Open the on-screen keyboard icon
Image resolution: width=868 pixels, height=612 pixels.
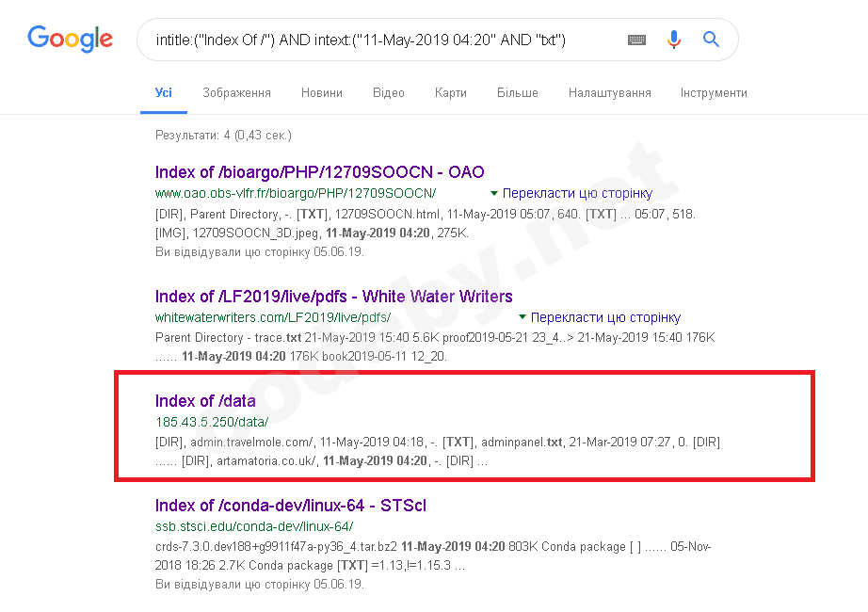pyautogui.click(x=637, y=40)
